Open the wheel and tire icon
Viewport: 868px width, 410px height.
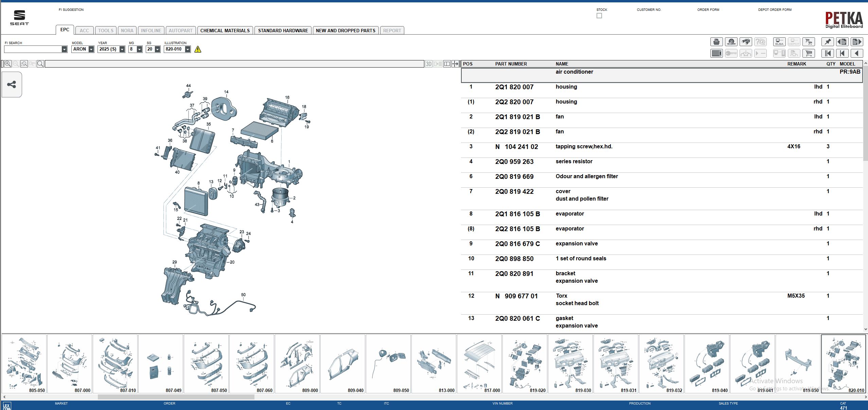coord(731,42)
